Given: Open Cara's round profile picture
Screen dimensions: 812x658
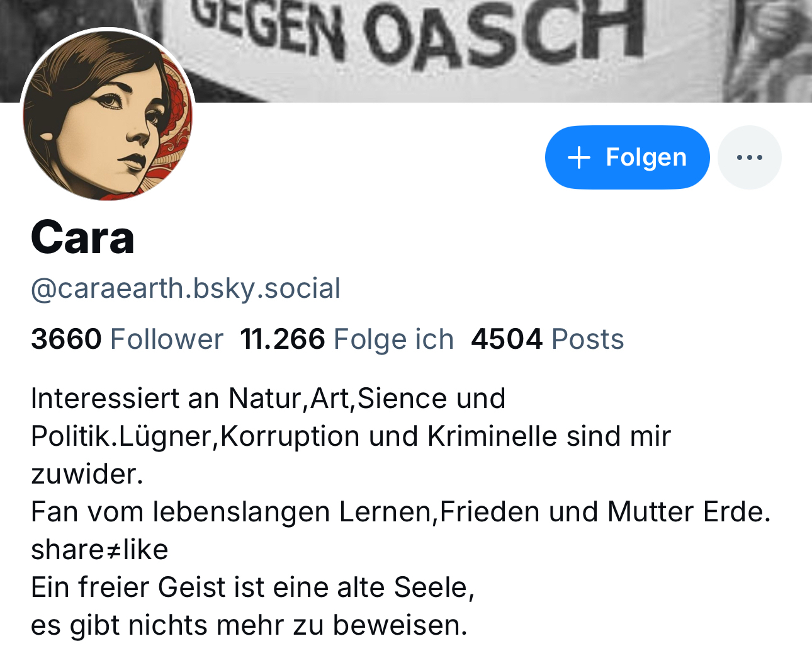Looking at the screenshot, I should point(108,115).
